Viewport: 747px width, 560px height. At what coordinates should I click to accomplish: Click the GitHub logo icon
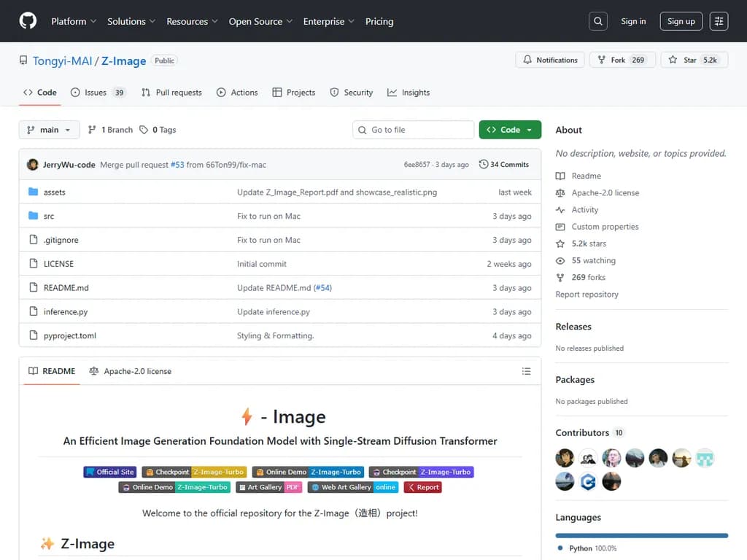[x=28, y=21]
